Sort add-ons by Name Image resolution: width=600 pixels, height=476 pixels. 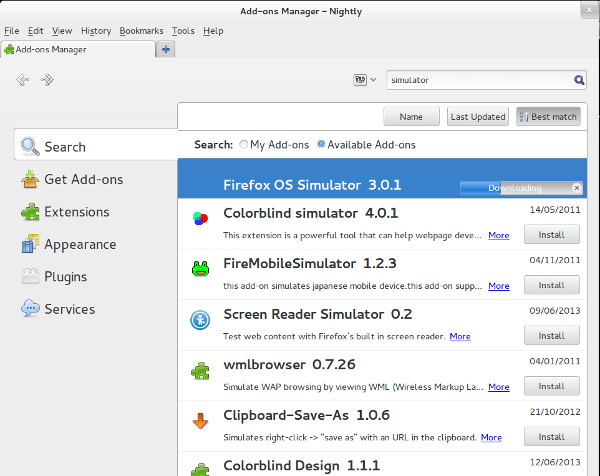[411, 117]
